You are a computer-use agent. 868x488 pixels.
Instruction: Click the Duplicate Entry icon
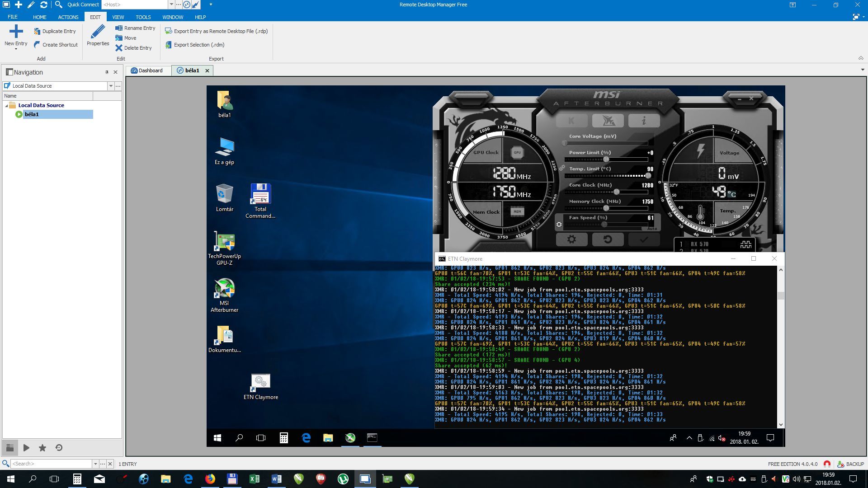point(37,31)
